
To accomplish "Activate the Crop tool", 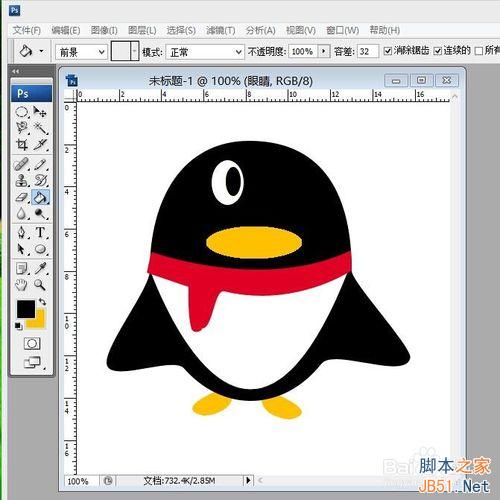I will click(x=22, y=144).
